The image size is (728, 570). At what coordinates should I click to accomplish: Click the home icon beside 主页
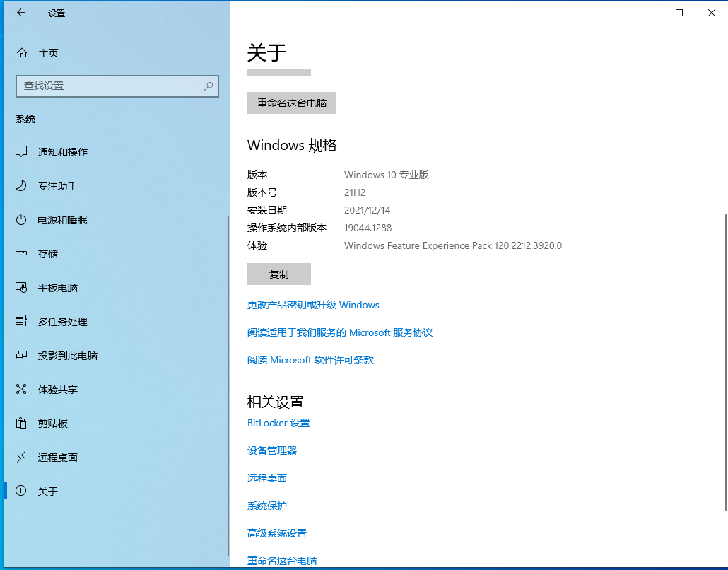(x=22, y=53)
